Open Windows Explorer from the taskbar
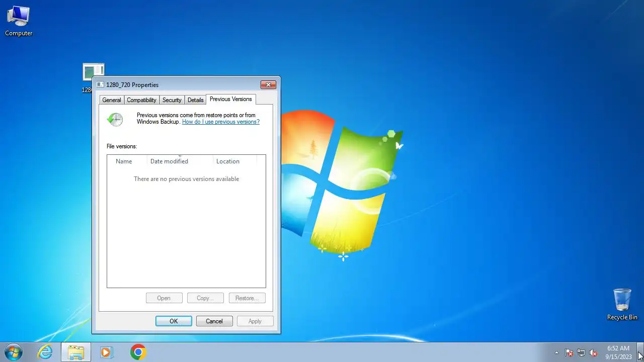Viewport: 644px width, 362px height. point(76,352)
